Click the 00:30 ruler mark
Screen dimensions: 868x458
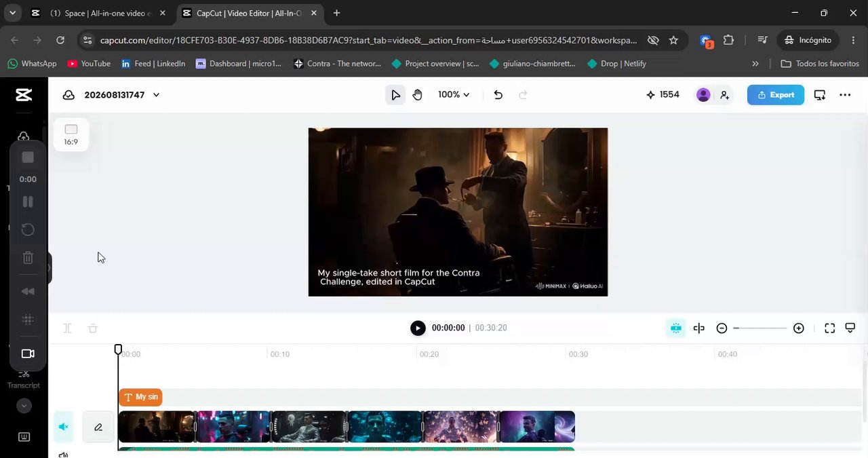[x=578, y=354]
